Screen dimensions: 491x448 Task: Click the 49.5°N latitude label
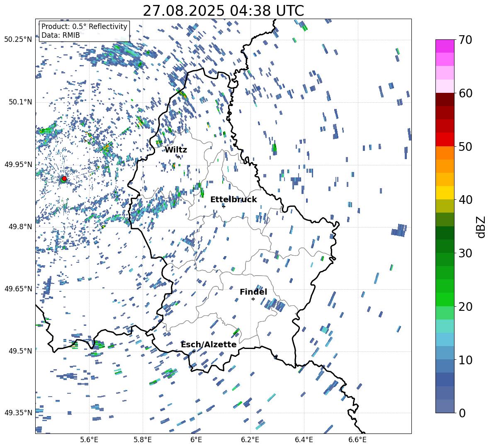(20, 351)
